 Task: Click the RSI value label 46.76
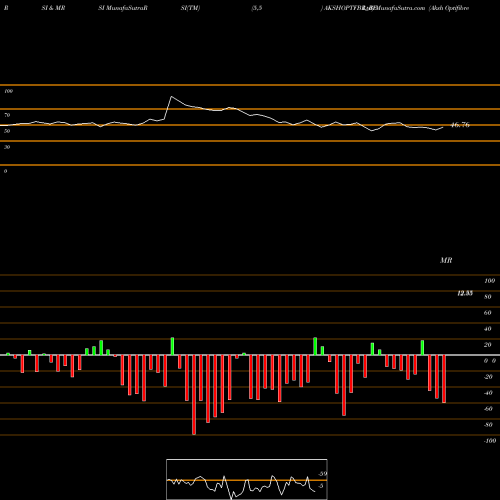(460, 125)
